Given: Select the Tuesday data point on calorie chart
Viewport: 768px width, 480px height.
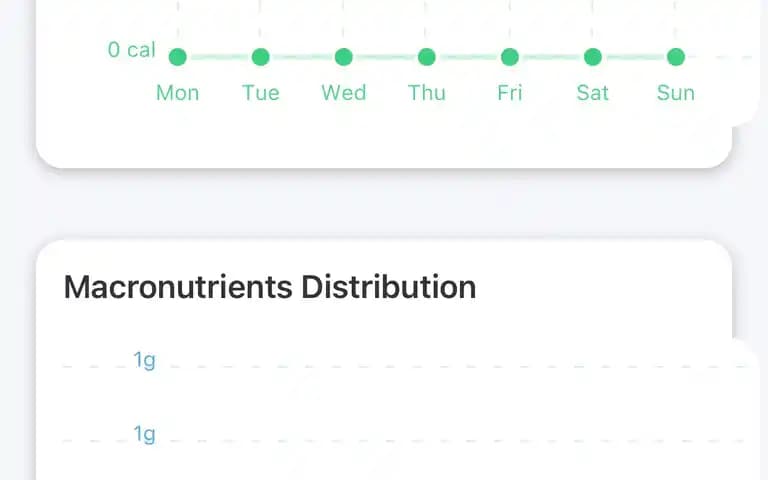Looking at the screenshot, I should tap(261, 57).
